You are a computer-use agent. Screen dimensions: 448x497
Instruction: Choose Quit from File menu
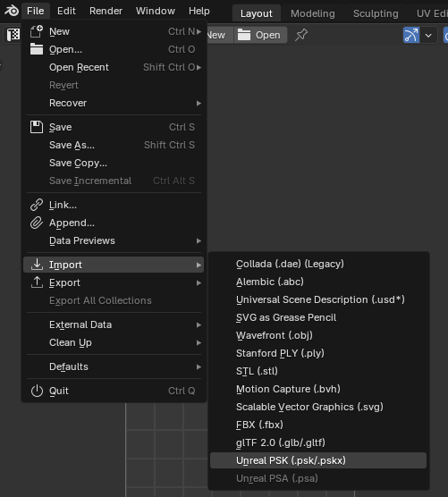tap(114, 391)
